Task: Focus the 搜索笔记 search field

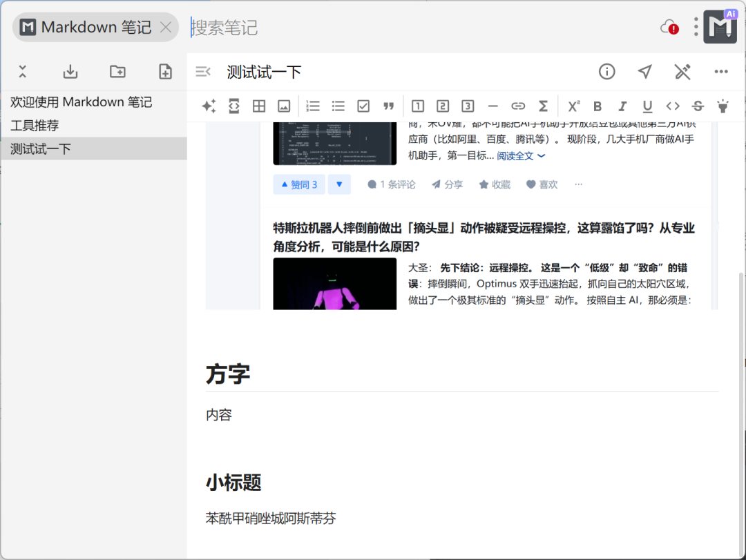Action: (x=419, y=27)
